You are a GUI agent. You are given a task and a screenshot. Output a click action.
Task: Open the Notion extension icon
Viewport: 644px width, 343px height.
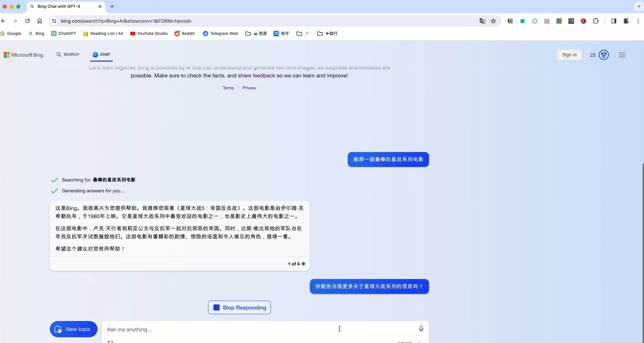(x=510, y=21)
